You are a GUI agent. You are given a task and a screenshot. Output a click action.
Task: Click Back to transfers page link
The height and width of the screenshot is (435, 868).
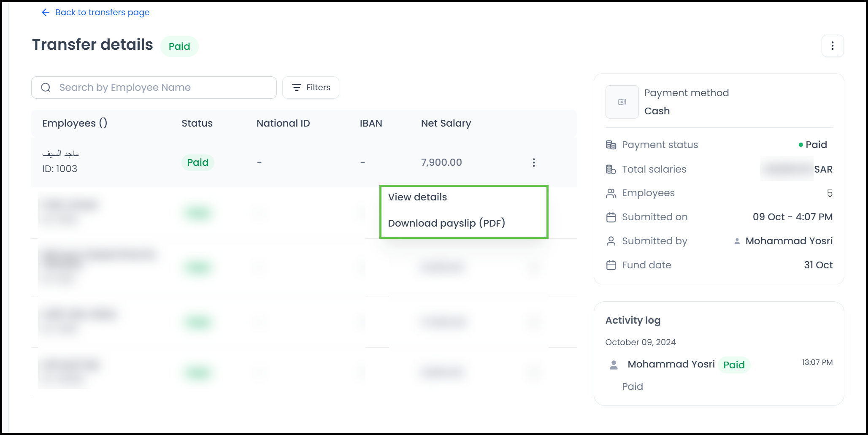click(102, 12)
